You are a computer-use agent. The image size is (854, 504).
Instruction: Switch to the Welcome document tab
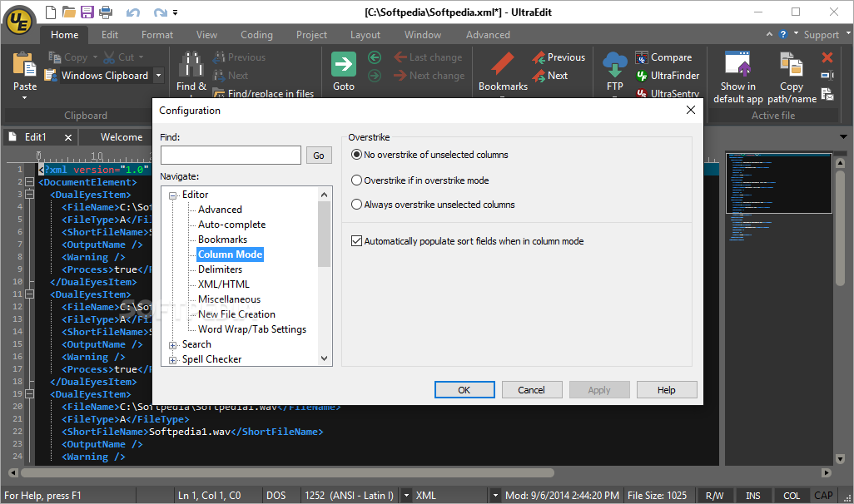tap(122, 137)
